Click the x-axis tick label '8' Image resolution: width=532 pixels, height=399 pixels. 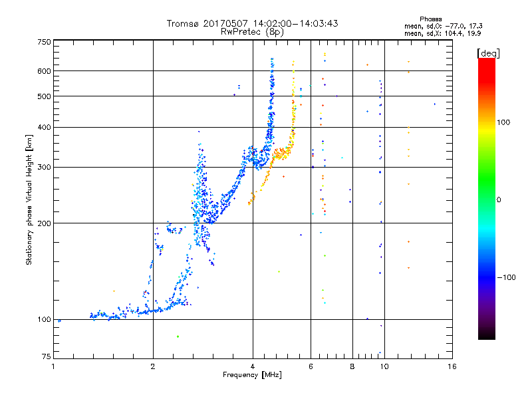pos(352,366)
